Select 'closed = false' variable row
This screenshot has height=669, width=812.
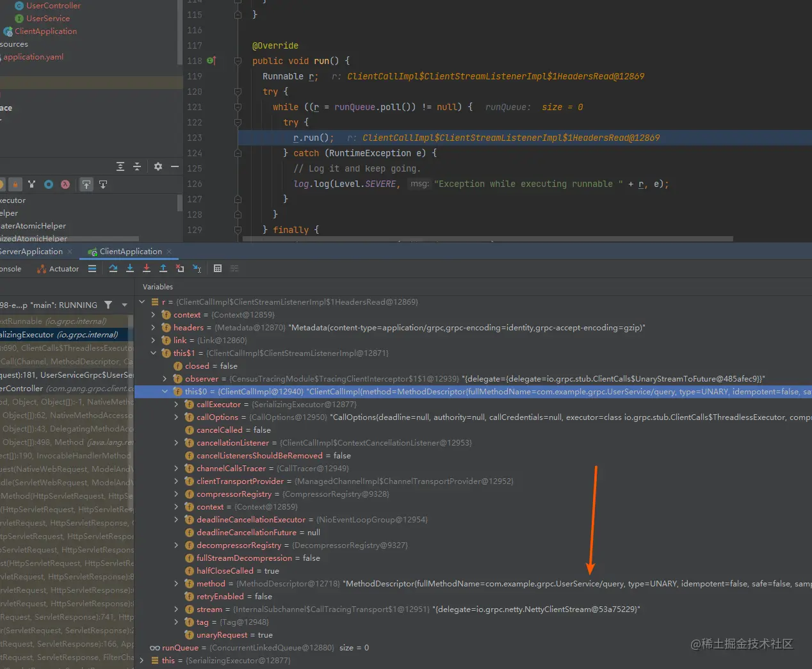coord(473,366)
